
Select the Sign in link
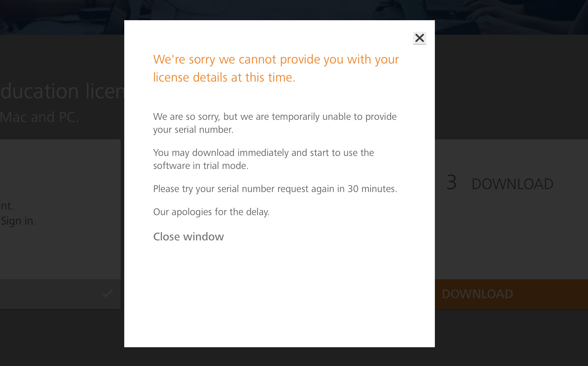(x=18, y=221)
